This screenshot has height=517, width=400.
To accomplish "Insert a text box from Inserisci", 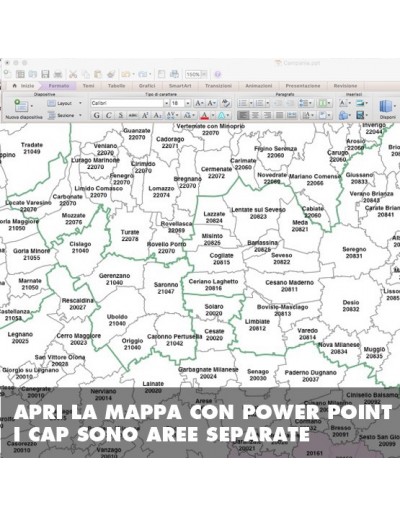I will pyautogui.click(x=344, y=103).
